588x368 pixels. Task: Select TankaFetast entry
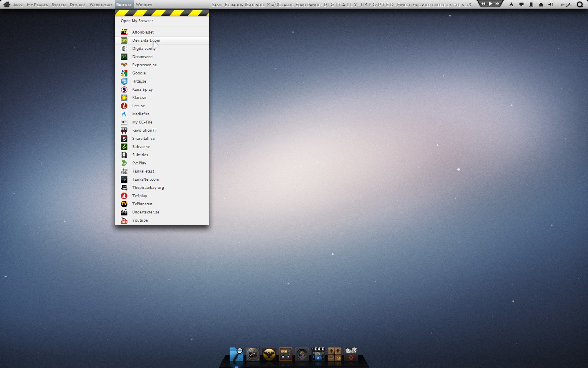[162, 171]
